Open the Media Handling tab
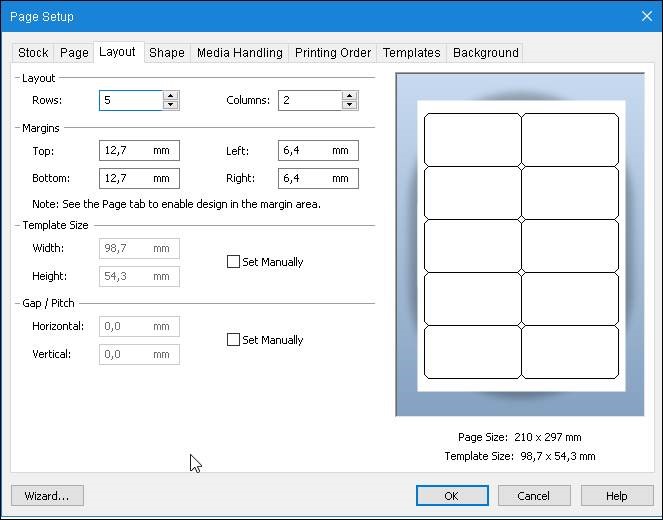This screenshot has height=520, width=663. 239,53
